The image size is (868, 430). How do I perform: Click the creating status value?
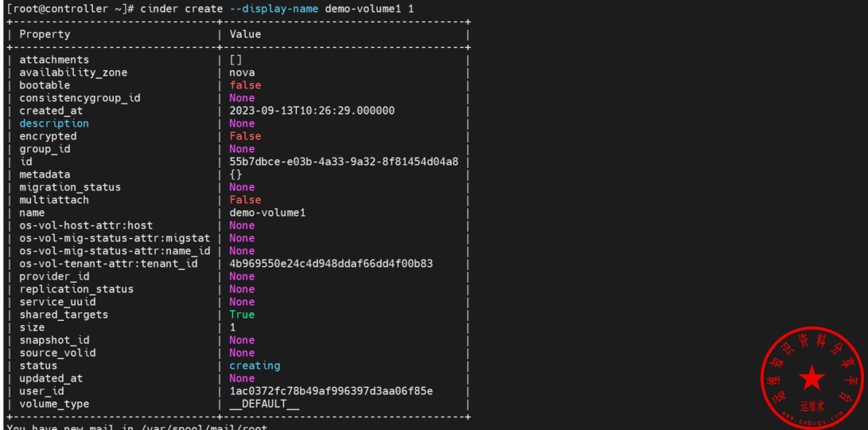pos(255,365)
